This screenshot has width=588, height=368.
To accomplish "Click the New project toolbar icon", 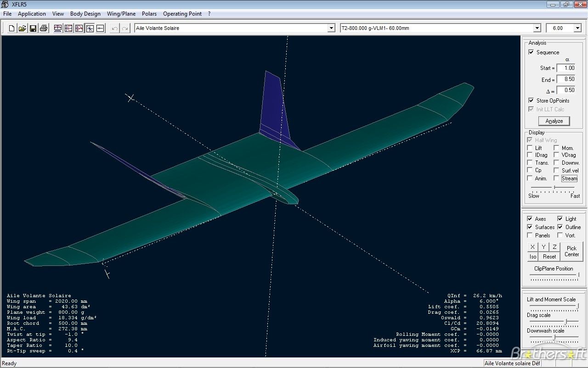I will tap(12, 28).
